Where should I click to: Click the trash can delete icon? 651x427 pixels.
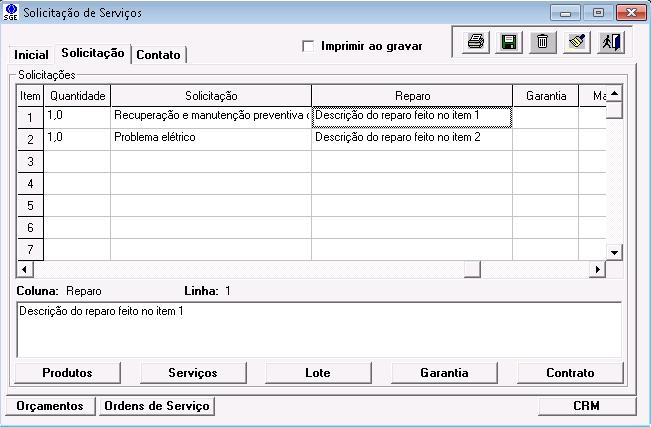pos(541,42)
